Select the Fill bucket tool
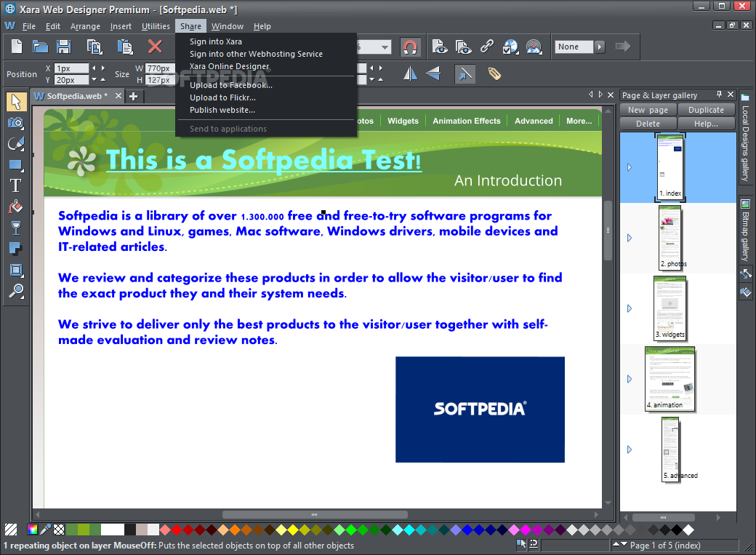756x555 pixels. (16, 207)
